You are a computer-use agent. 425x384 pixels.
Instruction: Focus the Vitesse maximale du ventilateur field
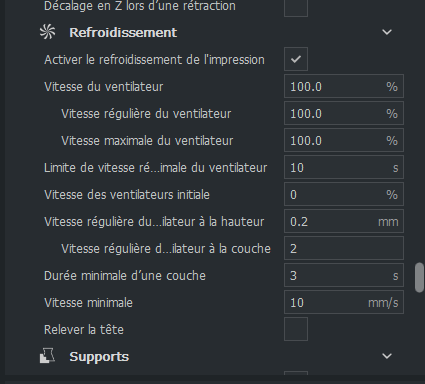click(344, 140)
